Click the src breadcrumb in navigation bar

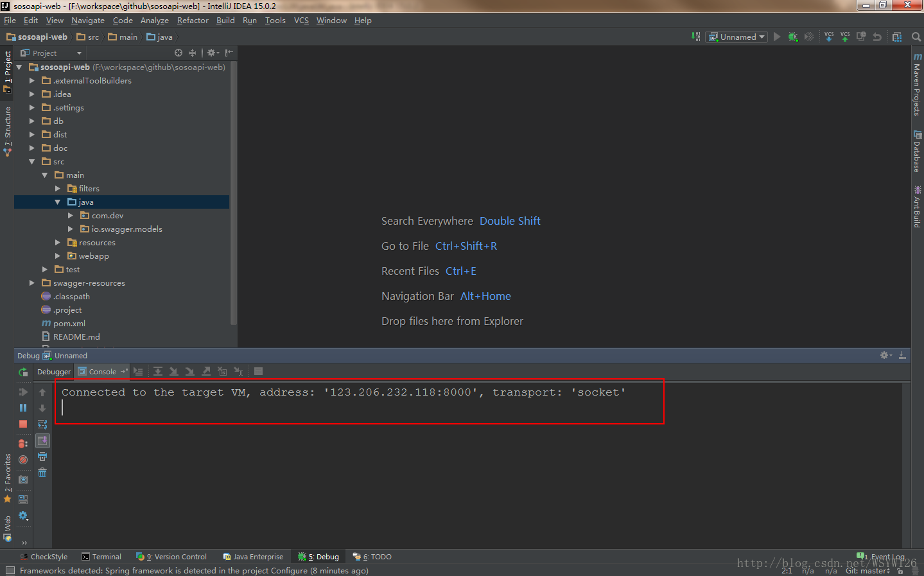point(88,37)
